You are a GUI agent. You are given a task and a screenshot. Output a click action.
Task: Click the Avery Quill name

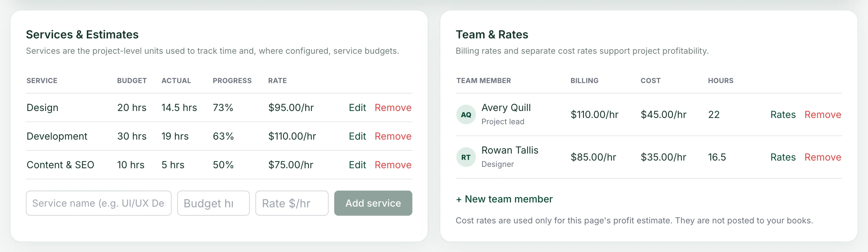pyautogui.click(x=506, y=108)
